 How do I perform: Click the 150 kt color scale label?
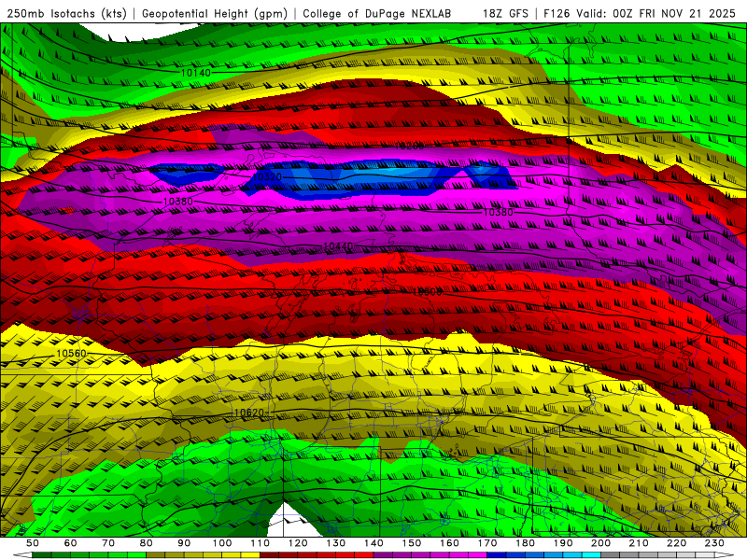click(x=412, y=543)
